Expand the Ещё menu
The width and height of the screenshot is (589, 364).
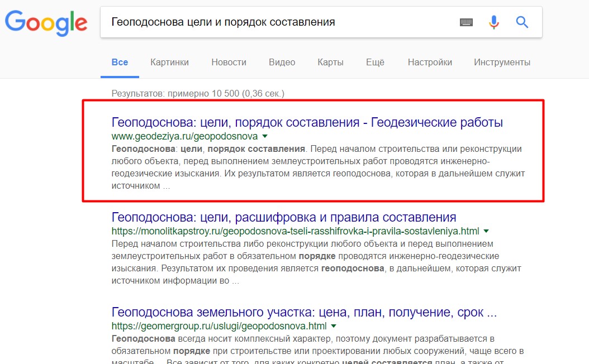coord(375,63)
